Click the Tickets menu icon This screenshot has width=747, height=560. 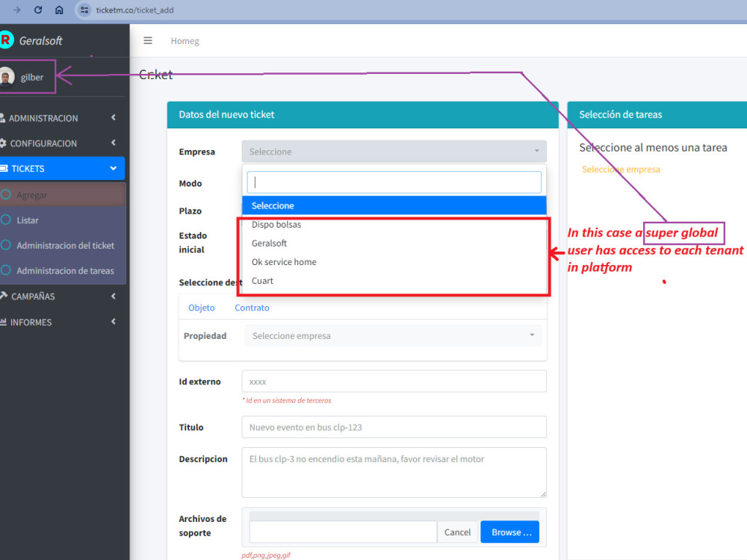[4, 168]
